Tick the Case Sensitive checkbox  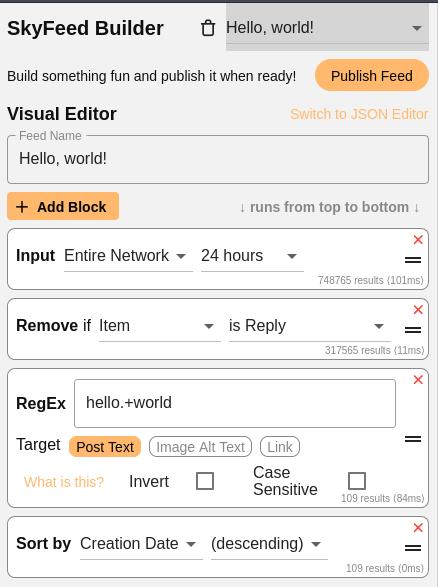pos(357,481)
